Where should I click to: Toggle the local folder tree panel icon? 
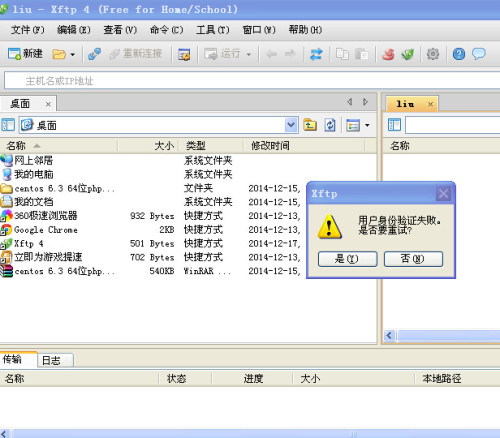pos(8,125)
